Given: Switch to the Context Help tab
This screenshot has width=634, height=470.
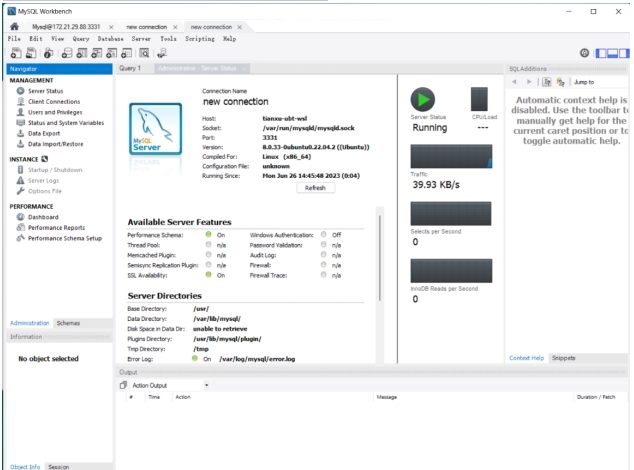Looking at the screenshot, I should tap(526, 358).
